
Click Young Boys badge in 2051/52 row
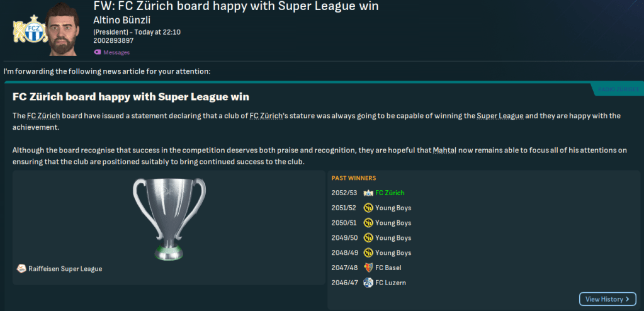point(368,208)
